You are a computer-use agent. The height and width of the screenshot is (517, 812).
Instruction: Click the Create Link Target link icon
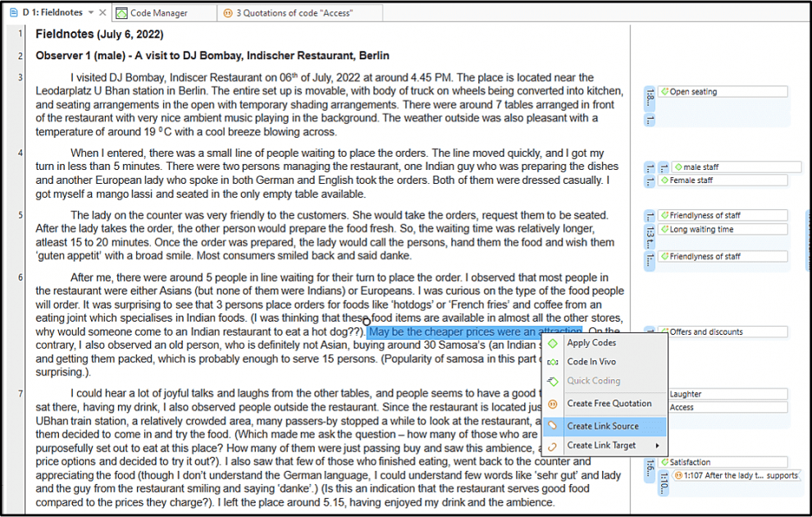tap(552, 445)
